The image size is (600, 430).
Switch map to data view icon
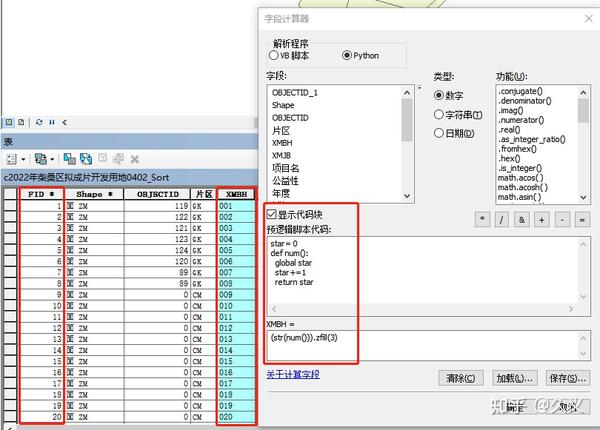pos(8,122)
